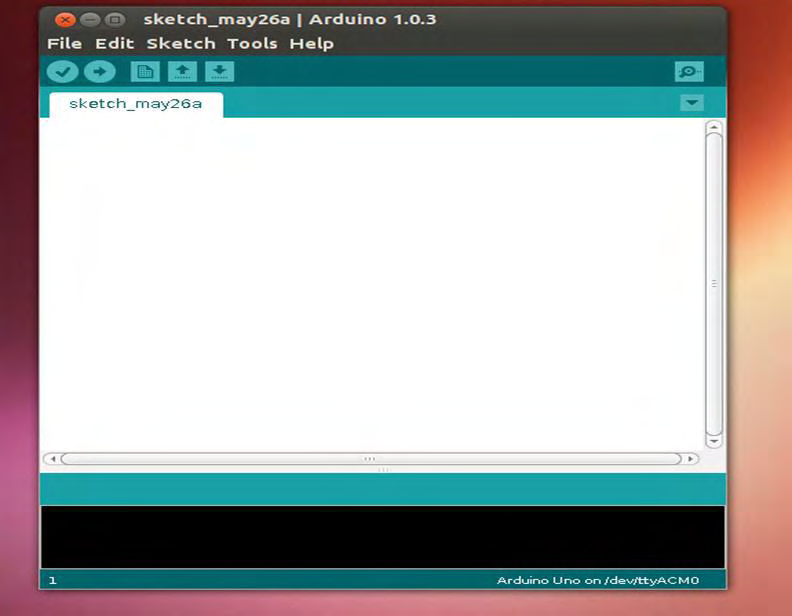792x616 pixels.
Task: Expand the tab options dropdown arrow
Action: click(x=692, y=102)
